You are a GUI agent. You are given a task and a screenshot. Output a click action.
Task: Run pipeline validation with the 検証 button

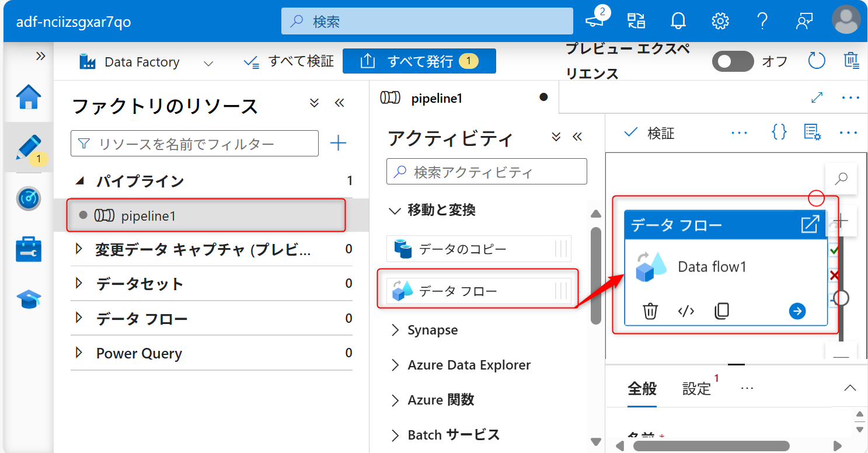click(648, 132)
